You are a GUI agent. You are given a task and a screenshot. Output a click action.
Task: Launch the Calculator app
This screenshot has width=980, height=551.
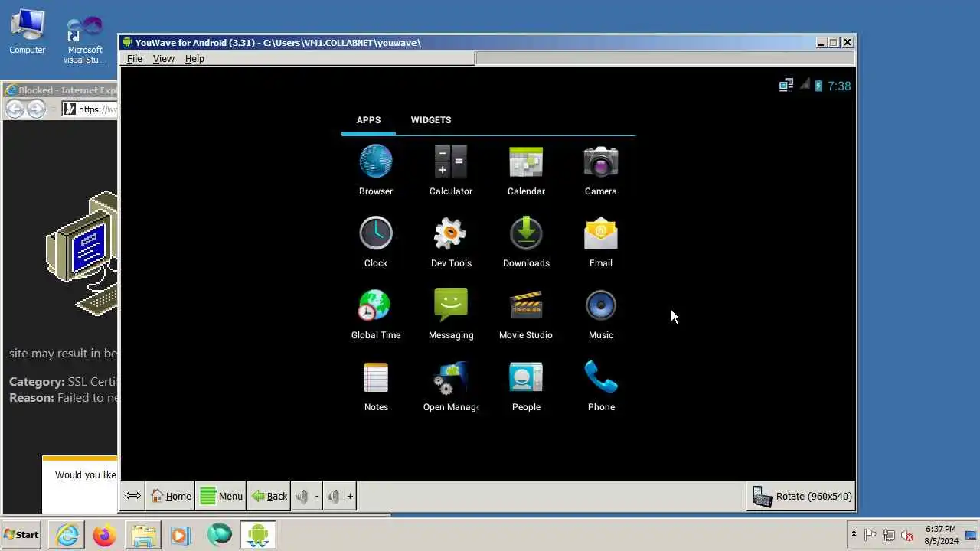pyautogui.click(x=450, y=170)
